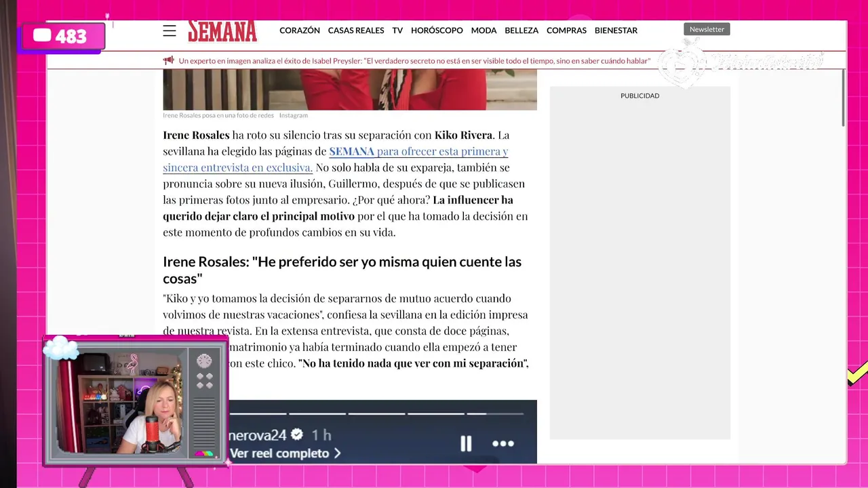Screen dimensions: 868x488
Task: Click the Newsletter button
Action: click(707, 29)
